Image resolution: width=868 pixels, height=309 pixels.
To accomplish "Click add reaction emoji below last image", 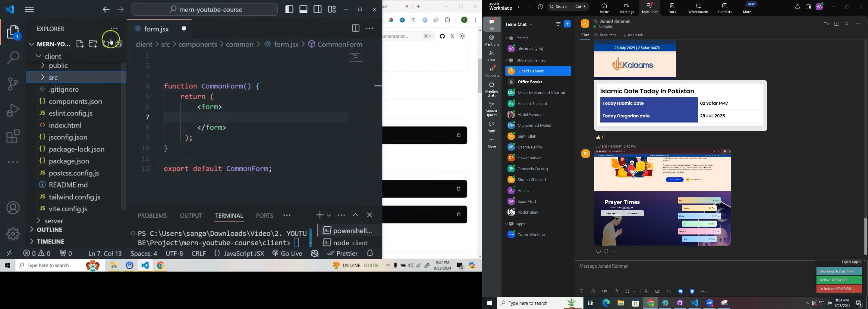I will coord(606,252).
